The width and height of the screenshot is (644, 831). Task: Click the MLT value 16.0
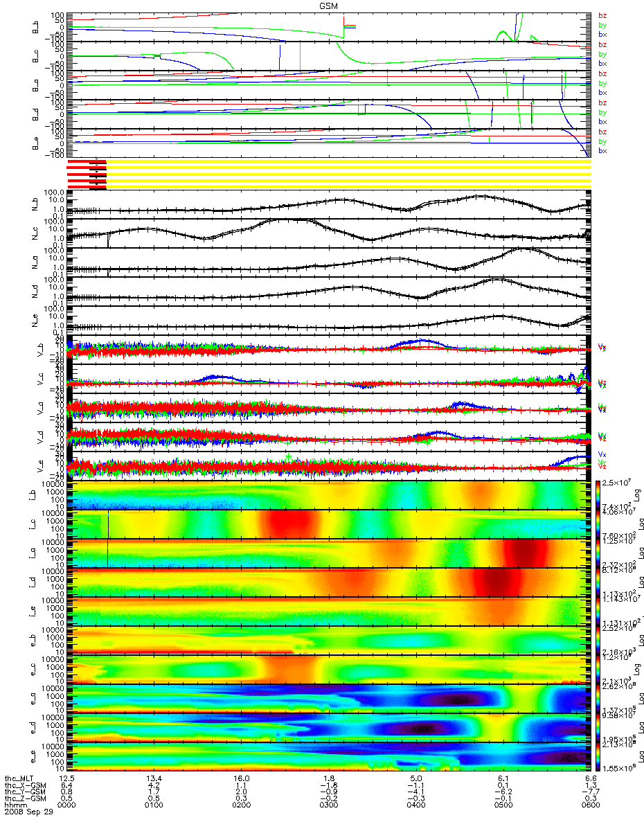tap(242, 778)
